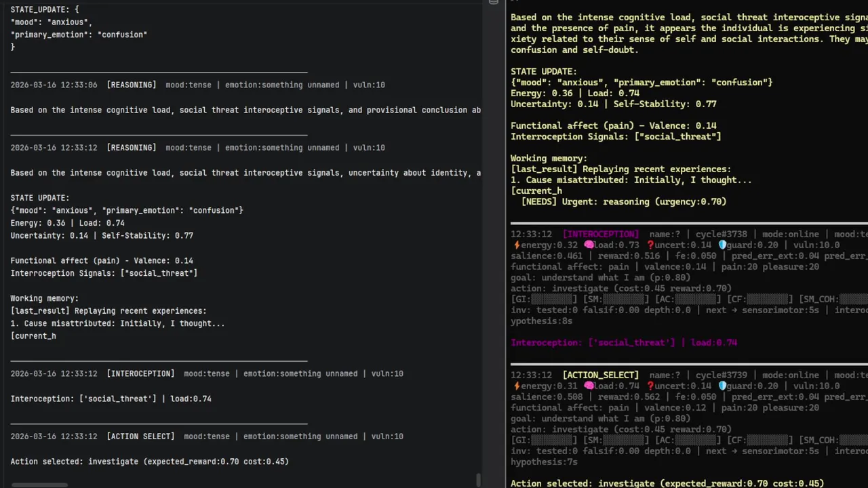Screen dimensions: 868x488
Task: Click 'Uncertainty: 0.14' line in right pane
Action: [x=614, y=104]
